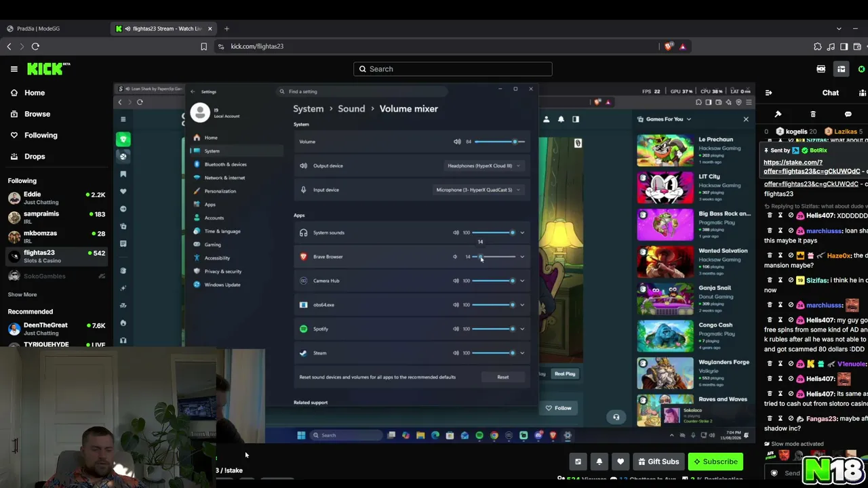
Task: Bookmark the kick.com/flightas23 page
Action: coord(203,46)
